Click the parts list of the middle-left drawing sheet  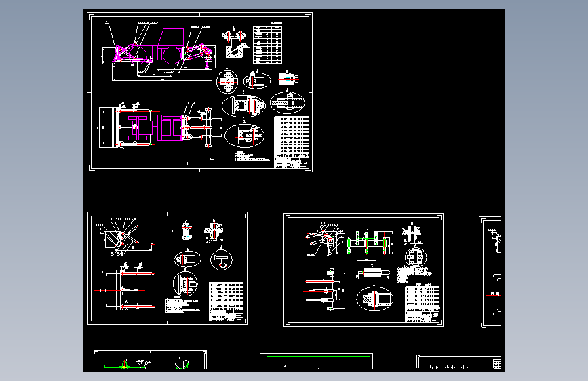(226, 301)
